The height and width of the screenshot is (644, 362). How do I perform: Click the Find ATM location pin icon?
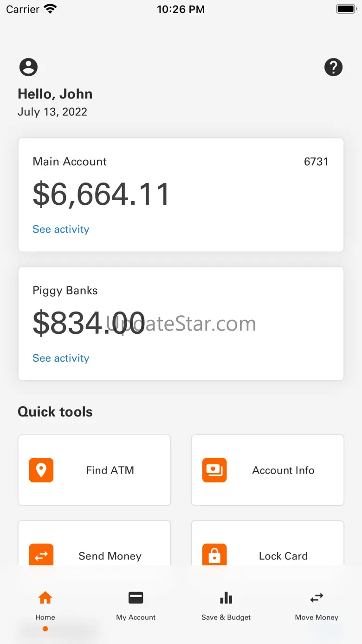(41, 470)
